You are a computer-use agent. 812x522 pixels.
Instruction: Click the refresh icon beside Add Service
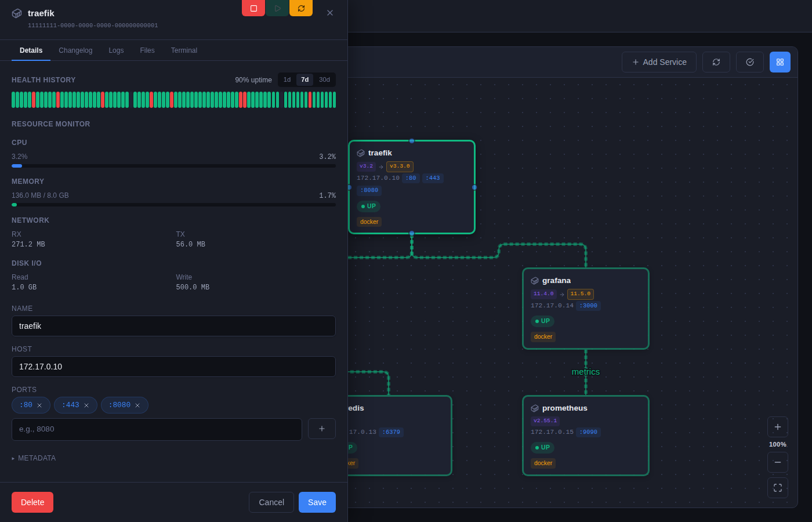click(716, 62)
